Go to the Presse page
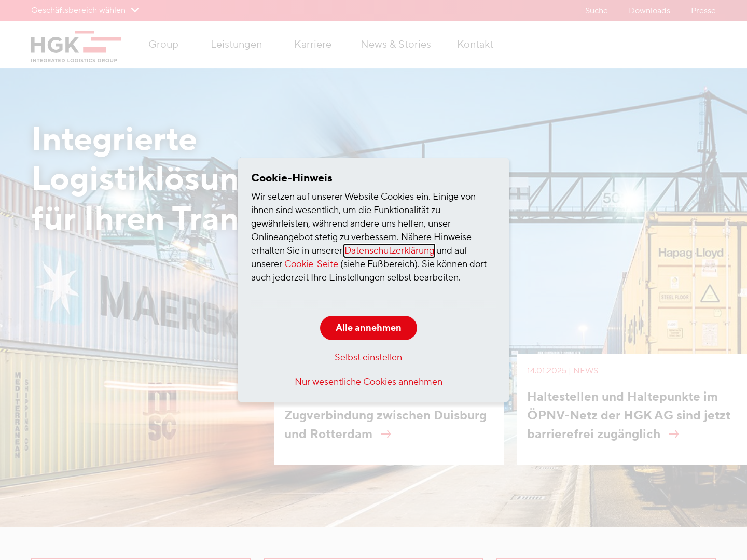 (x=703, y=11)
